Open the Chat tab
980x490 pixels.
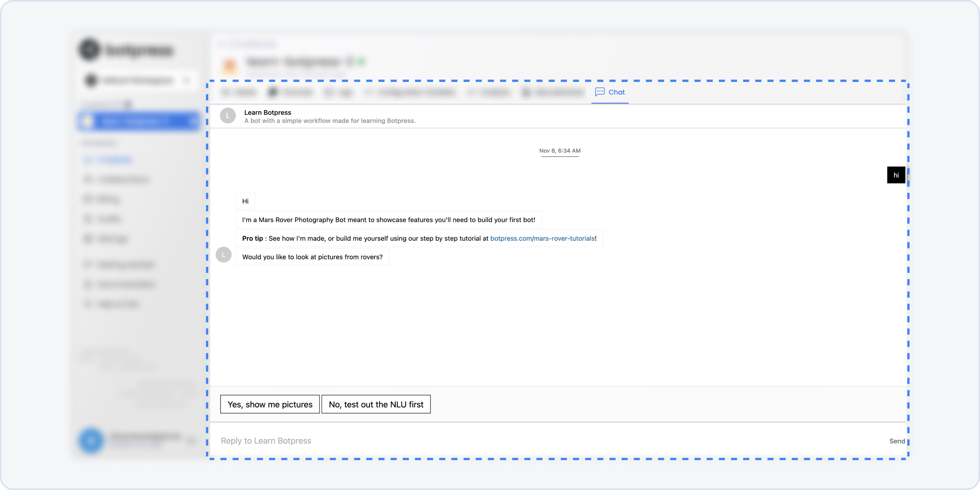(x=610, y=92)
